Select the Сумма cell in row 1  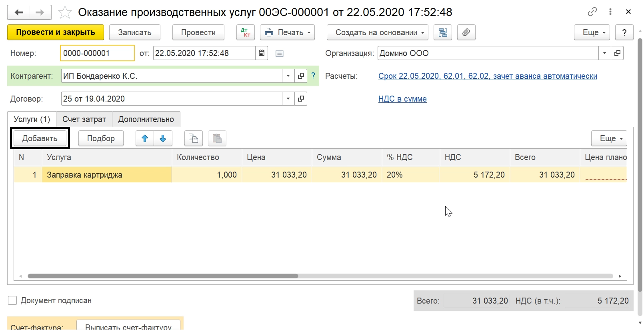tap(347, 175)
